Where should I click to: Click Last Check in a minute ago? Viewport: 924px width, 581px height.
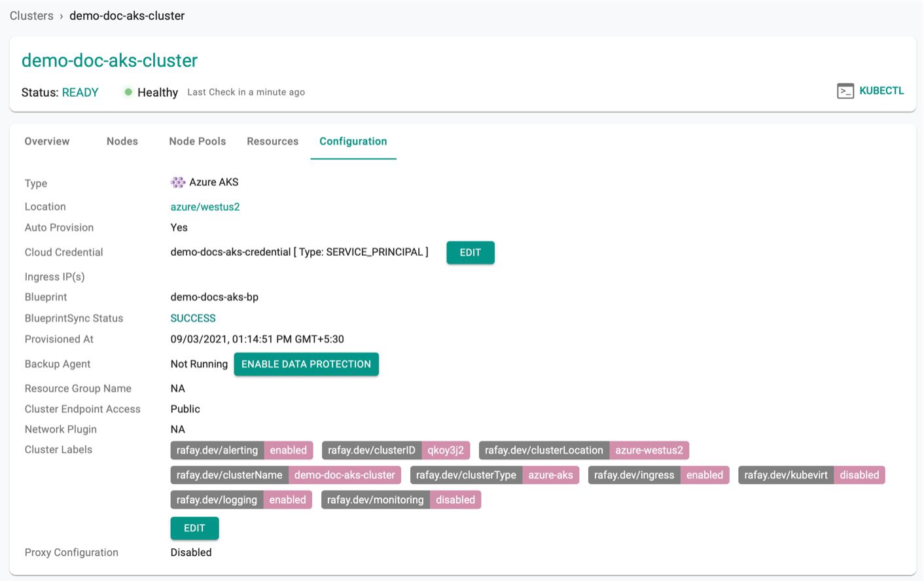tap(246, 92)
